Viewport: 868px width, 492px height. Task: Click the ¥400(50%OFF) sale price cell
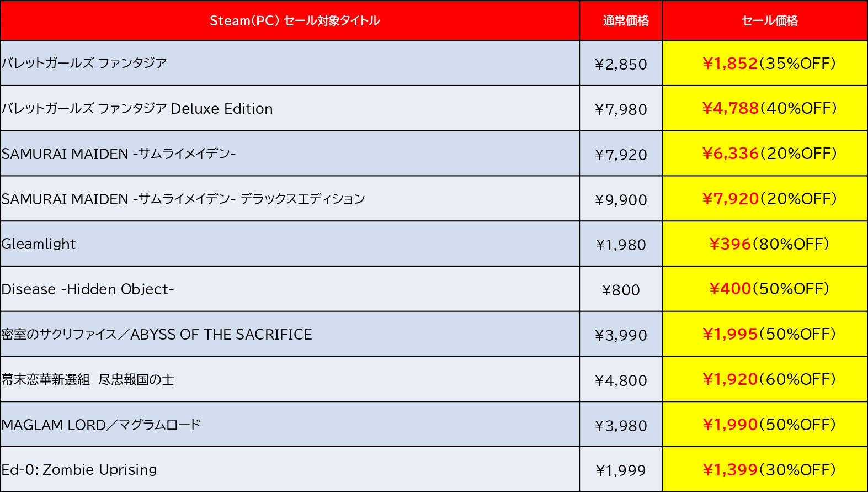(x=765, y=289)
